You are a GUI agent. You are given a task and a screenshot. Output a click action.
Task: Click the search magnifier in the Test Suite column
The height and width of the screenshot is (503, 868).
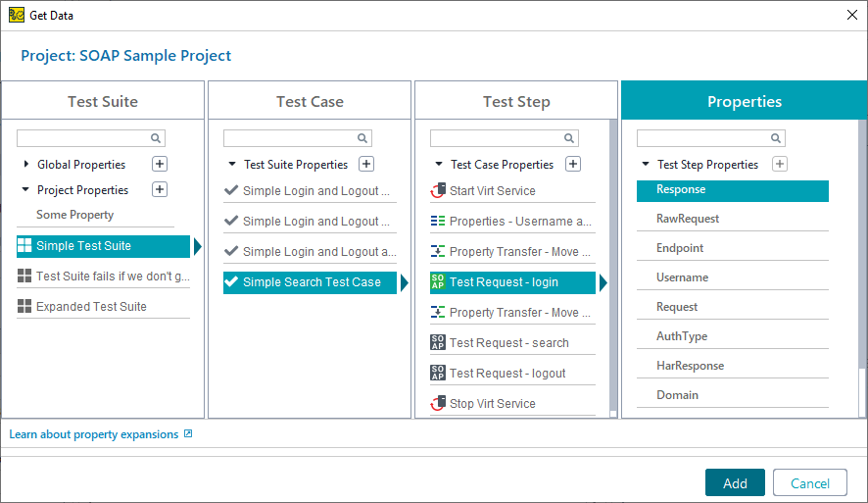pos(156,138)
